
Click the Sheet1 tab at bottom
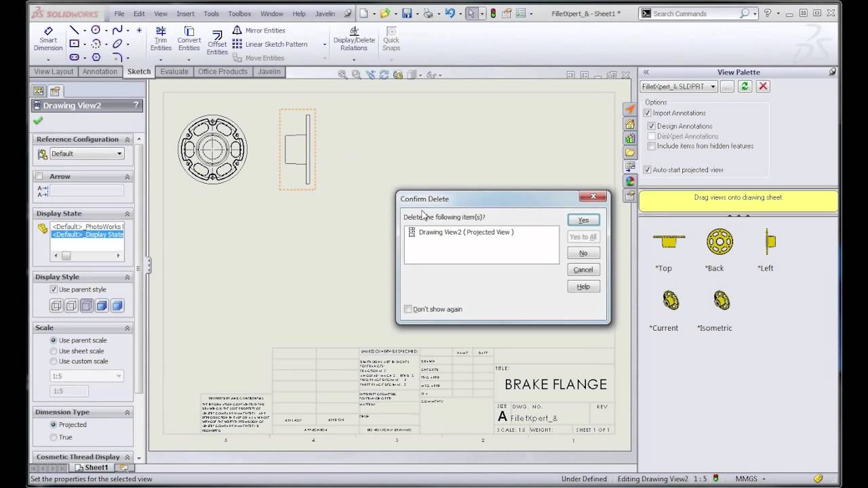pos(92,468)
